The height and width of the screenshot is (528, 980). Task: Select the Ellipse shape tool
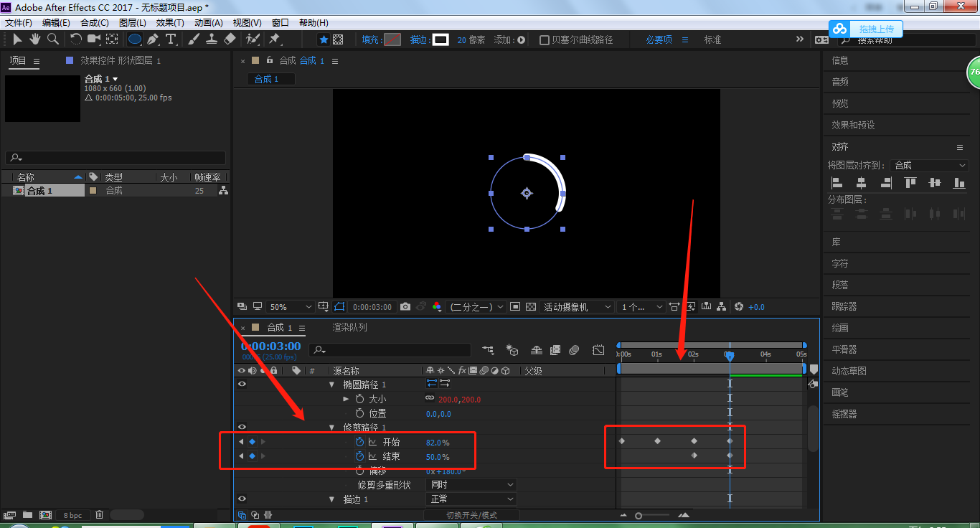click(135, 39)
